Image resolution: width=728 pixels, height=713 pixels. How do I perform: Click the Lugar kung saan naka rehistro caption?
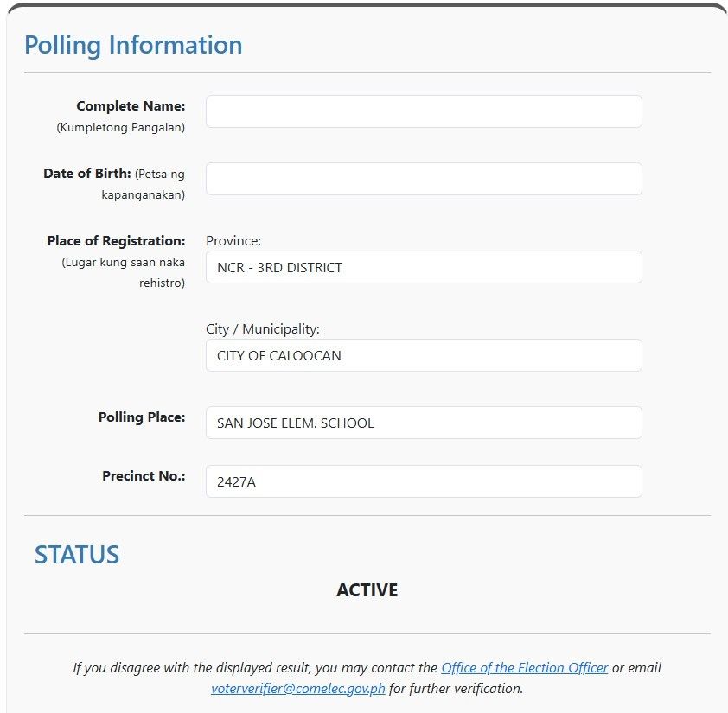[x=124, y=272]
